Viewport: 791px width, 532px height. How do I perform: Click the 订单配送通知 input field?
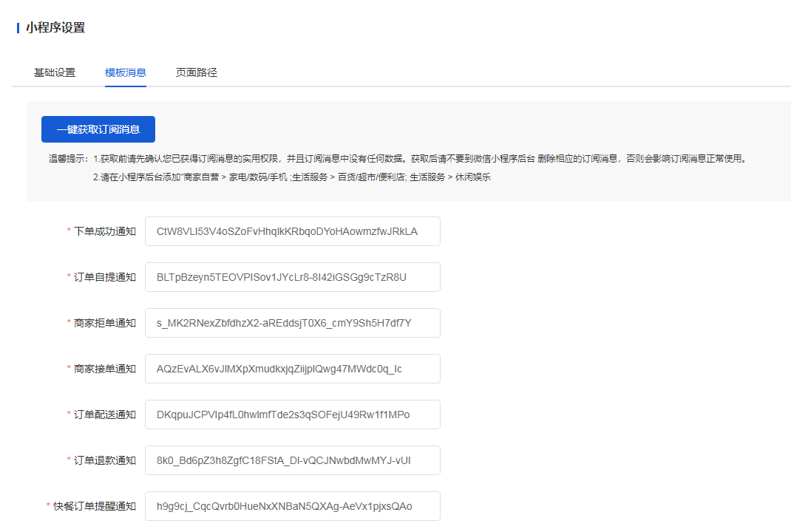pos(293,415)
